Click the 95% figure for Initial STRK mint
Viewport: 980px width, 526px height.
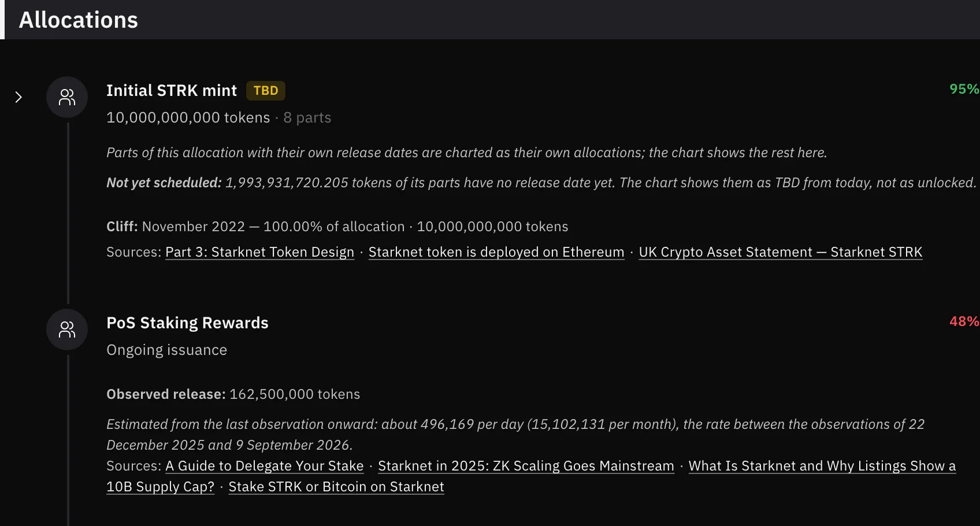click(x=964, y=89)
